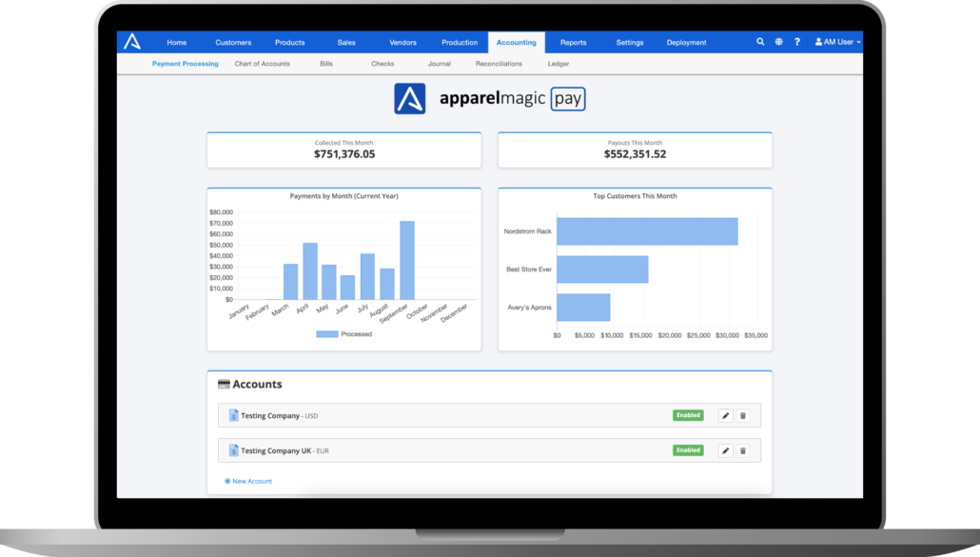Go to the Bills subtab
This screenshot has height=557, width=980.
[326, 64]
